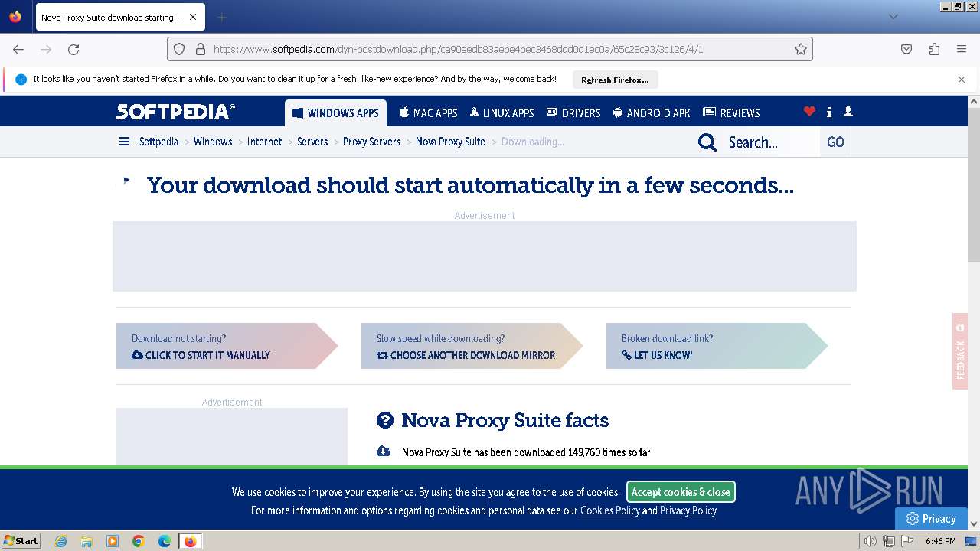Open the Windows Start menu
The width and height of the screenshot is (980, 551).
(x=21, y=540)
